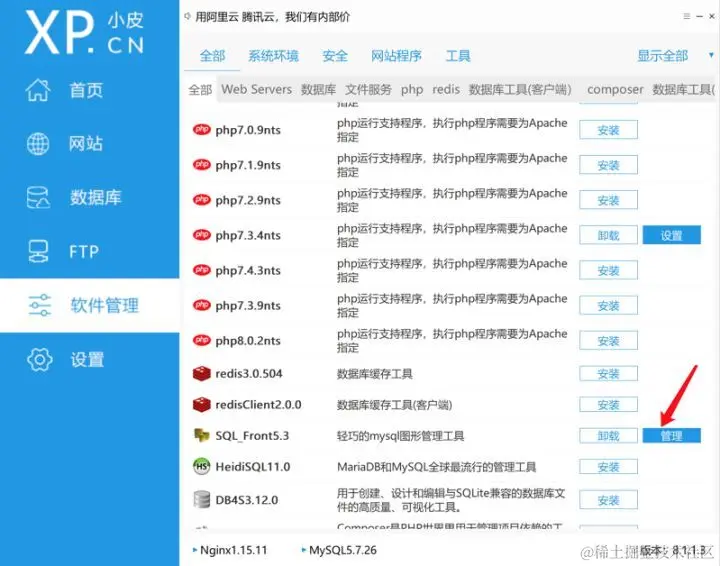Install php7.3.9nts
Viewport: 720px width, 566px height.
click(x=608, y=305)
